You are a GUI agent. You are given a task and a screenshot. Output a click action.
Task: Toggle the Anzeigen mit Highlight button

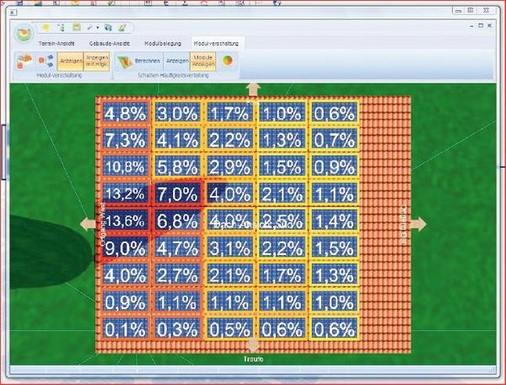point(97,61)
